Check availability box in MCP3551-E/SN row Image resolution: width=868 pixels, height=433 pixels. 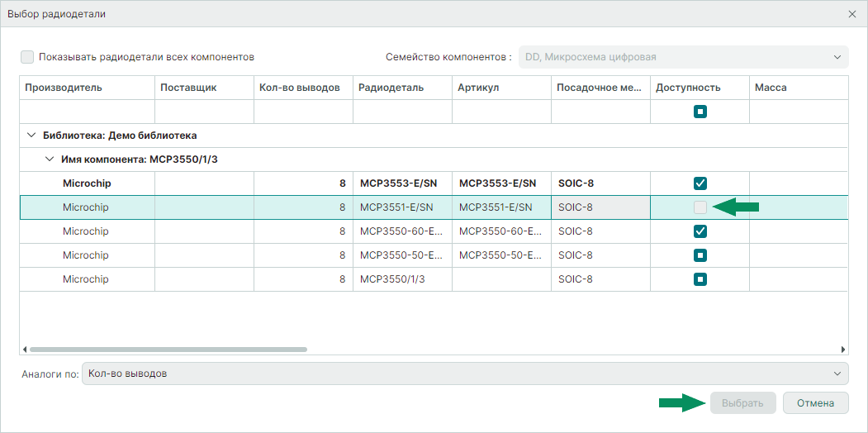700,207
